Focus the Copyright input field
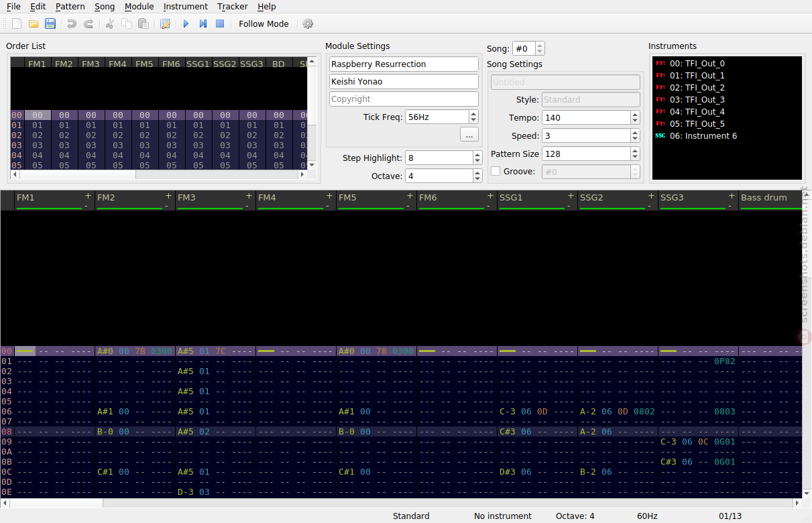This screenshot has width=812, height=523. point(404,99)
